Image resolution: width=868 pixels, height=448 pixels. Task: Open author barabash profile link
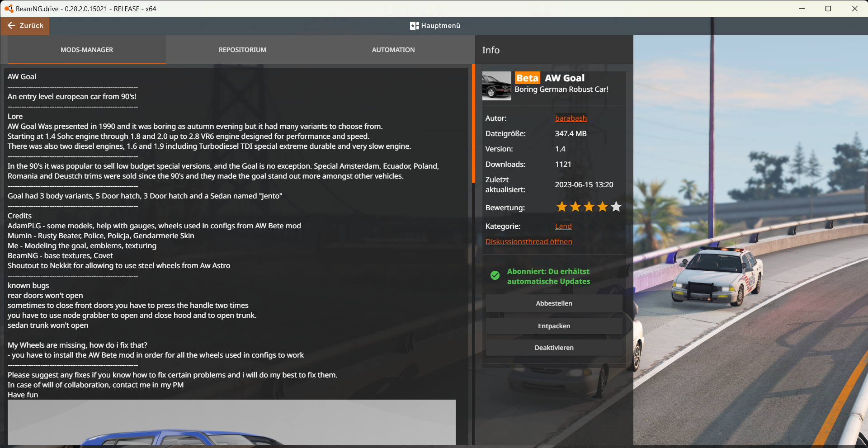pyautogui.click(x=571, y=118)
